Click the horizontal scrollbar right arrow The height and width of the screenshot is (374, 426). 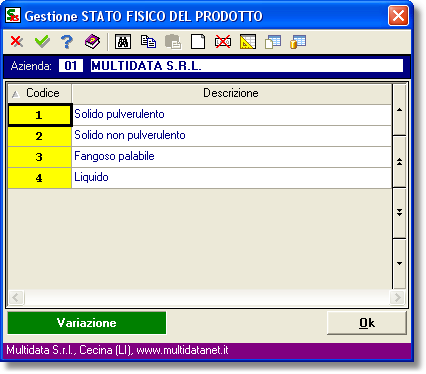pos(397,297)
